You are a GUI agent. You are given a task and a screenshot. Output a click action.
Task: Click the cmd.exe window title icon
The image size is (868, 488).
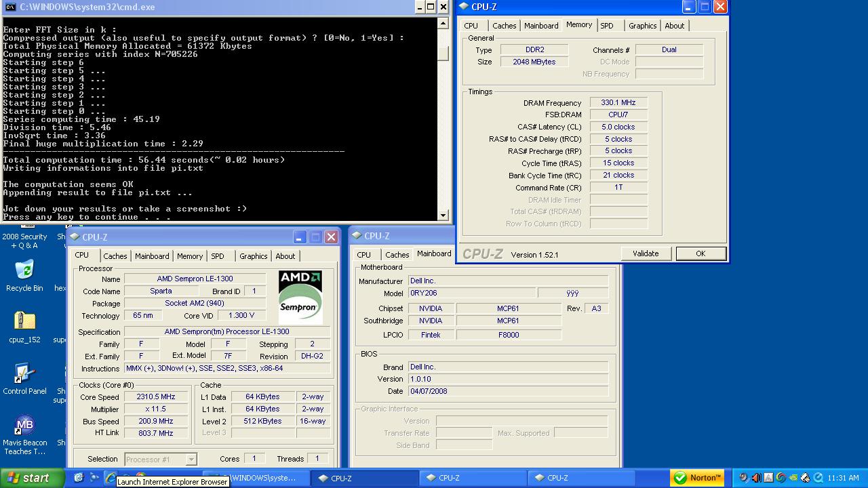(10, 7)
